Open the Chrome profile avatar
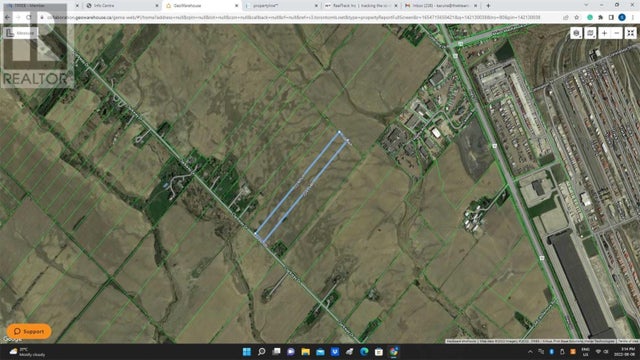640x360 pixels. pos(622,18)
